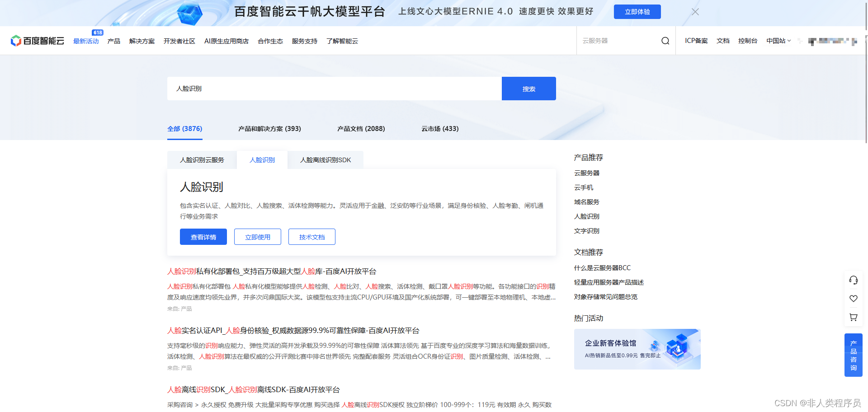Image resolution: width=868 pixels, height=412 pixels.
Task: Click the 立即使用 button
Action: tap(258, 237)
